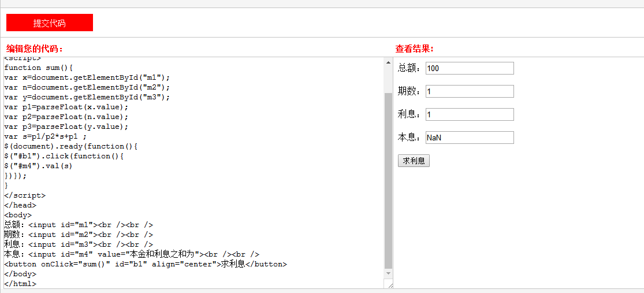644x293 pixels.
Task: Click the red 提交代码 submit button
Action: tap(50, 23)
